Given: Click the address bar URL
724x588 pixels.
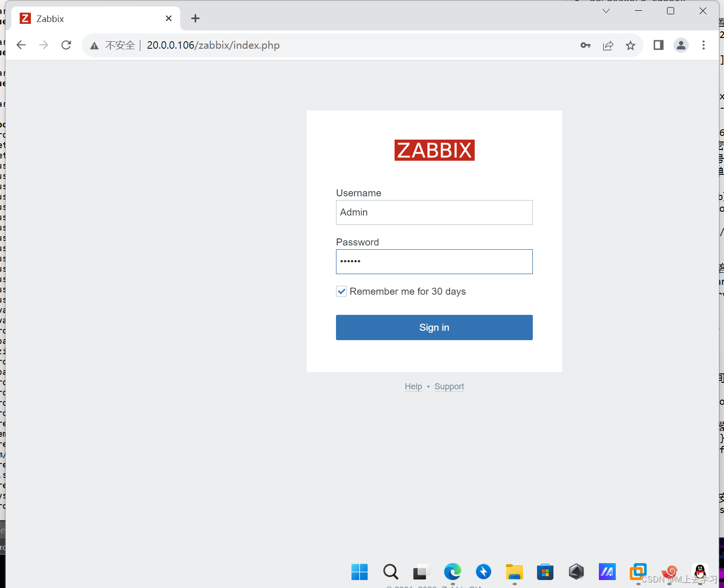Looking at the screenshot, I should [213, 45].
